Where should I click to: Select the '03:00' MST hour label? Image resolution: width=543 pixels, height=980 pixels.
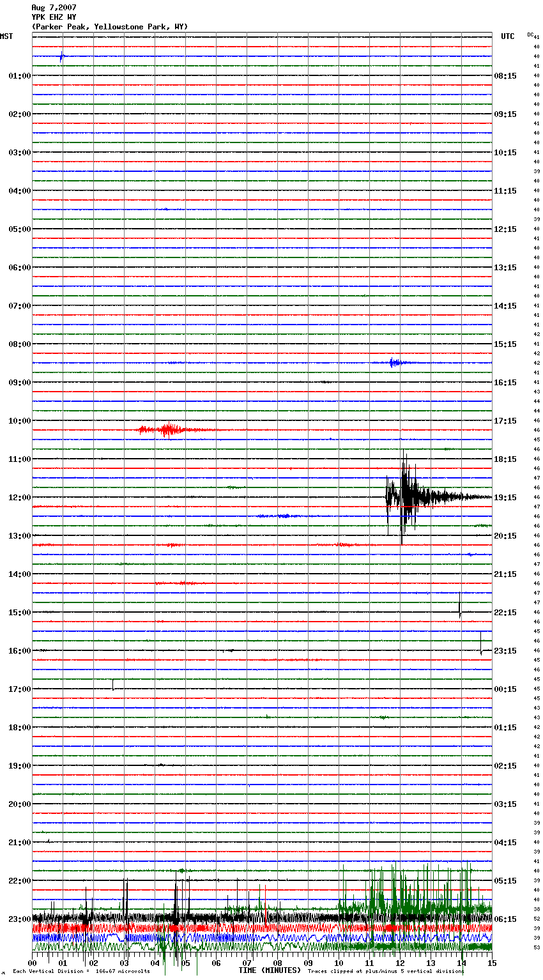[x=20, y=153]
